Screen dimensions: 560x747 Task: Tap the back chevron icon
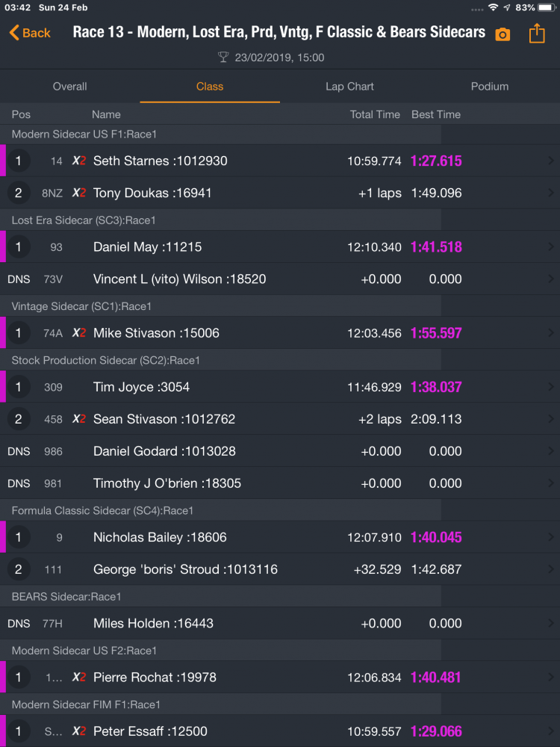14,33
